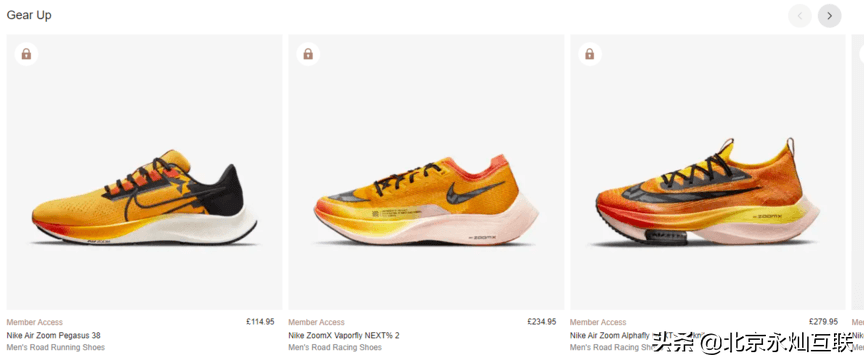
Task: Open the ZoomX Vaporfly NEXT% 2 shoe image
Action: pos(426,172)
